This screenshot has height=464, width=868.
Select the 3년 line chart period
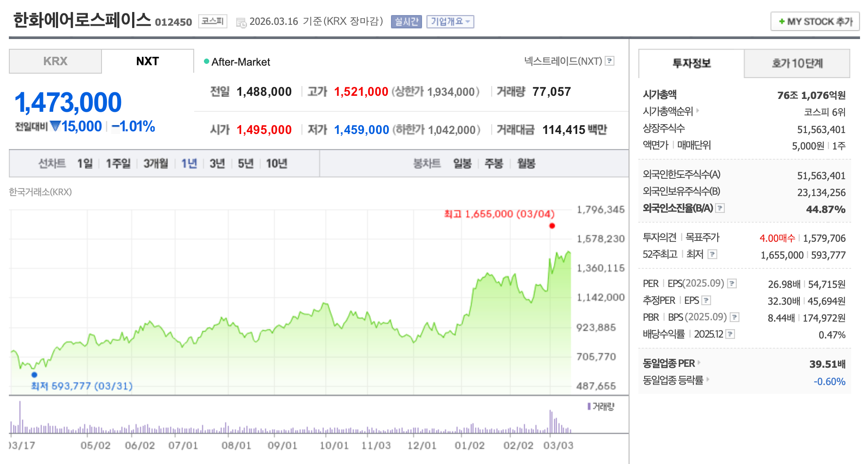[x=217, y=164]
